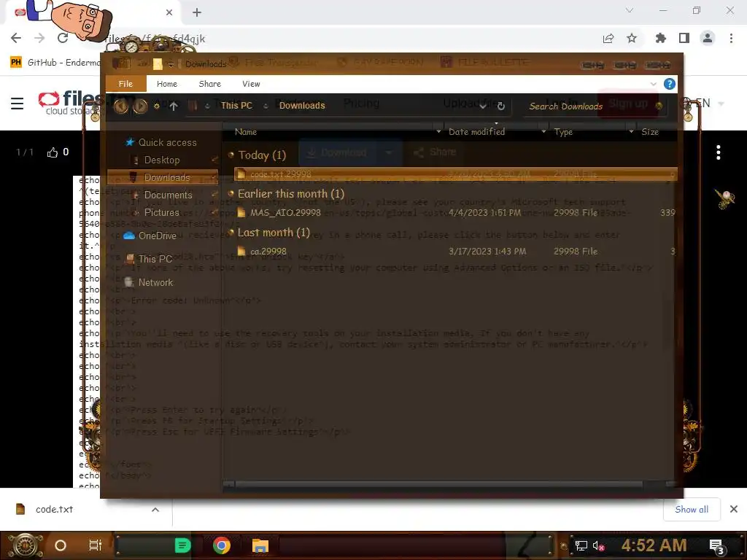
Task: Open Desktop in the sidebar
Action: tap(162, 160)
